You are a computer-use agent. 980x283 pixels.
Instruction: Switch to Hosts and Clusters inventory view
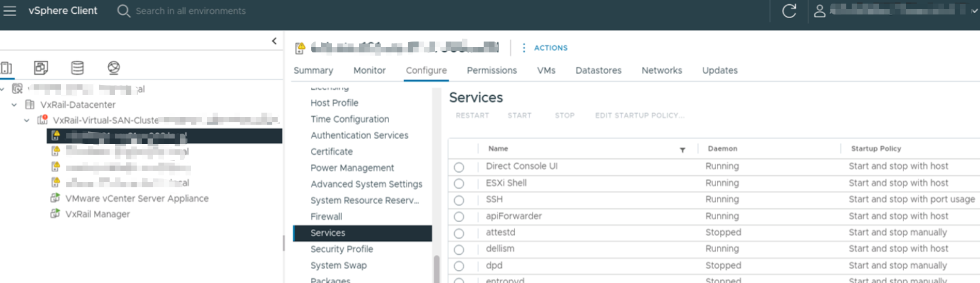coord(6,68)
